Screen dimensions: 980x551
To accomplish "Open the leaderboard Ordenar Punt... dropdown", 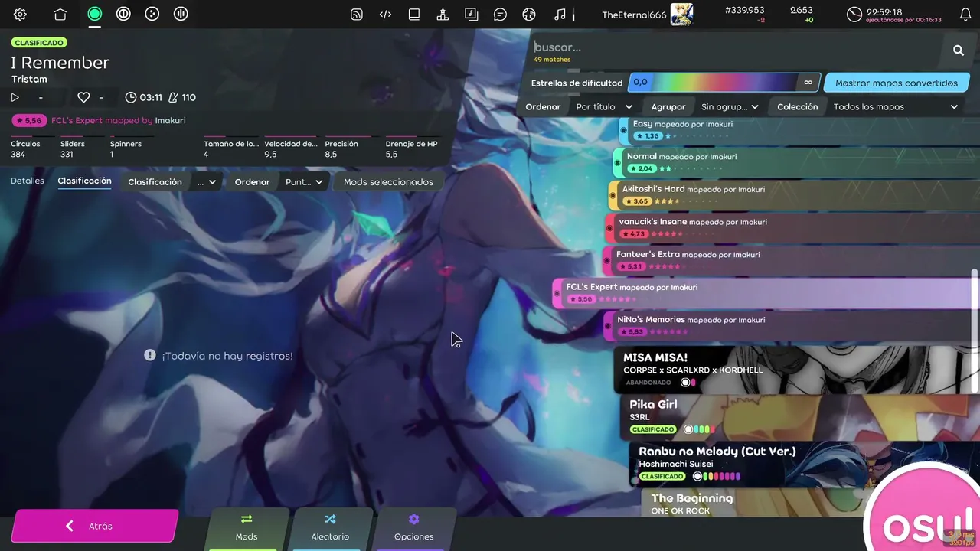I will point(305,182).
